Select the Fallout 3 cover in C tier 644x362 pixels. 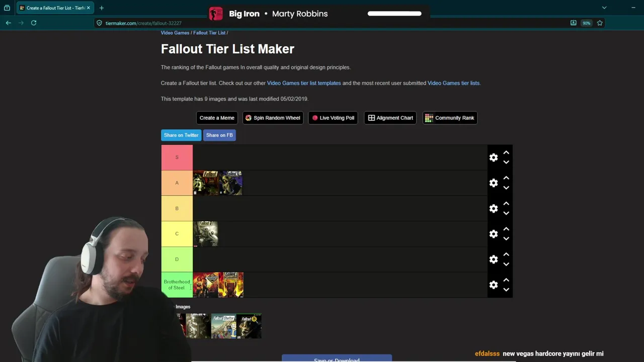206,234
